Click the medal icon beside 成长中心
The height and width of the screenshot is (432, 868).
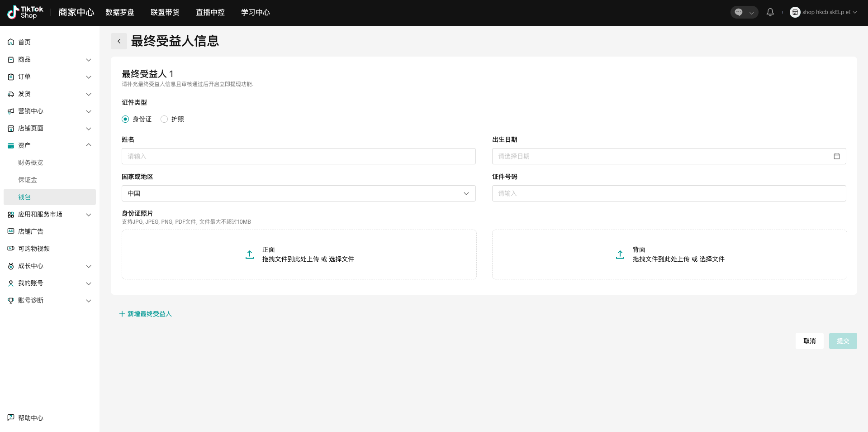[11, 266]
